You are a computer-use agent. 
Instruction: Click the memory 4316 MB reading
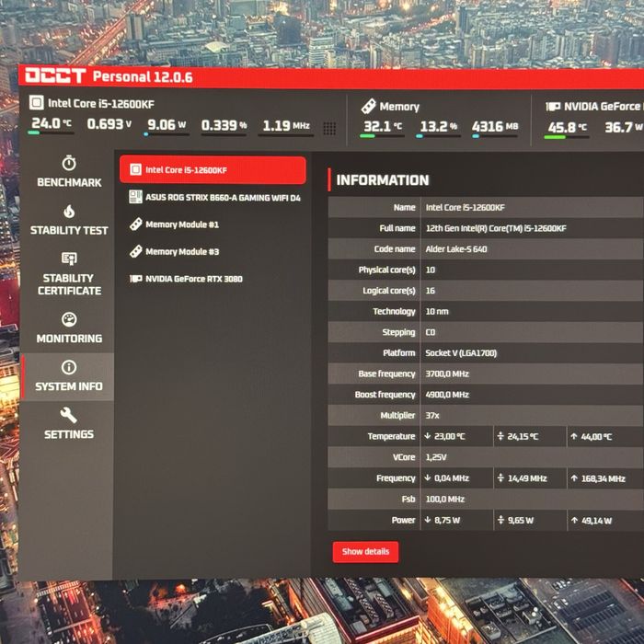(x=495, y=127)
